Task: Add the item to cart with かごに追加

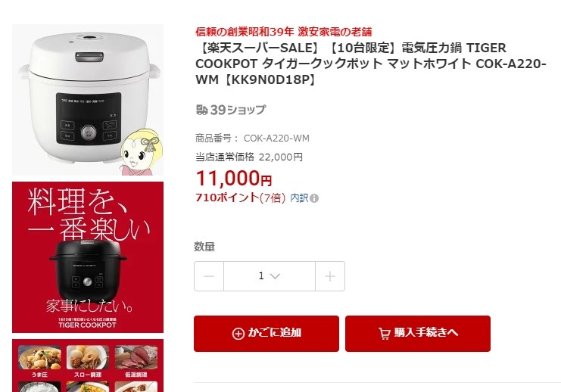Action: 266,333
